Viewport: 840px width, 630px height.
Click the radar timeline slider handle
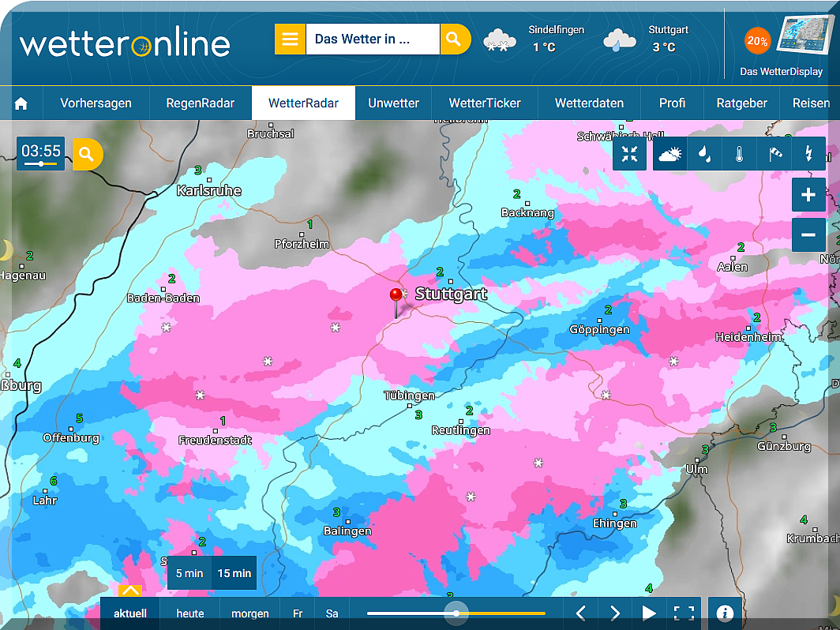click(x=456, y=613)
